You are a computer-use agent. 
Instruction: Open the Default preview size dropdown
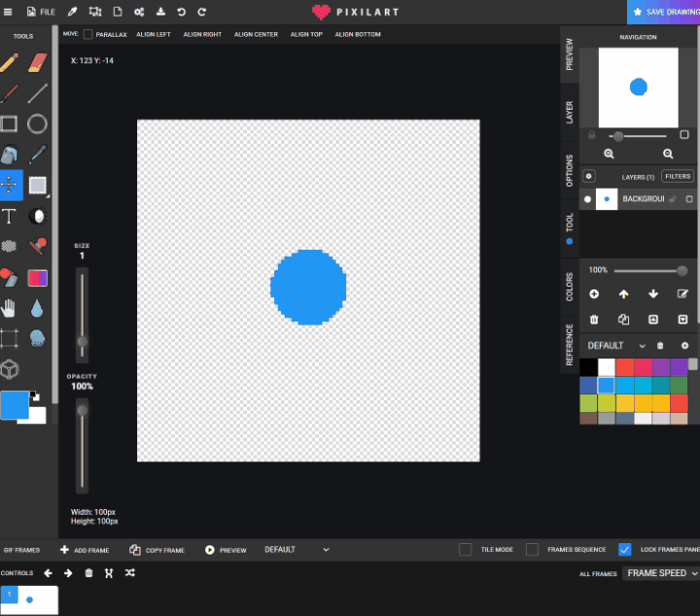pos(297,550)
